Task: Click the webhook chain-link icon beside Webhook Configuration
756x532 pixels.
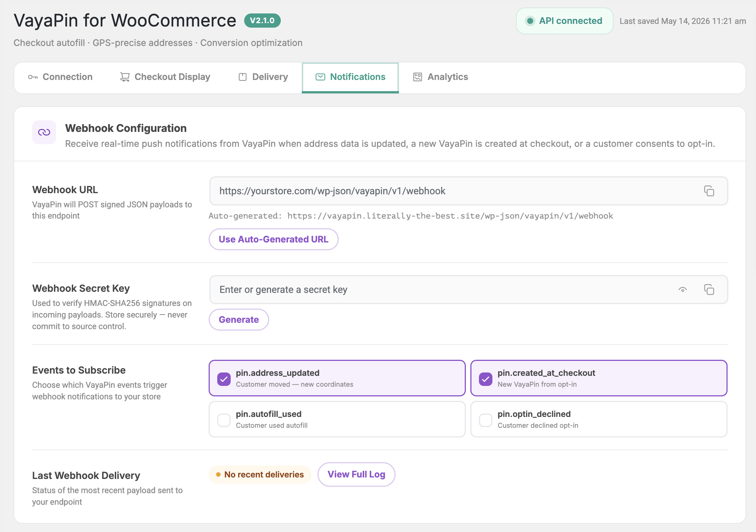Action: point(44,132)
